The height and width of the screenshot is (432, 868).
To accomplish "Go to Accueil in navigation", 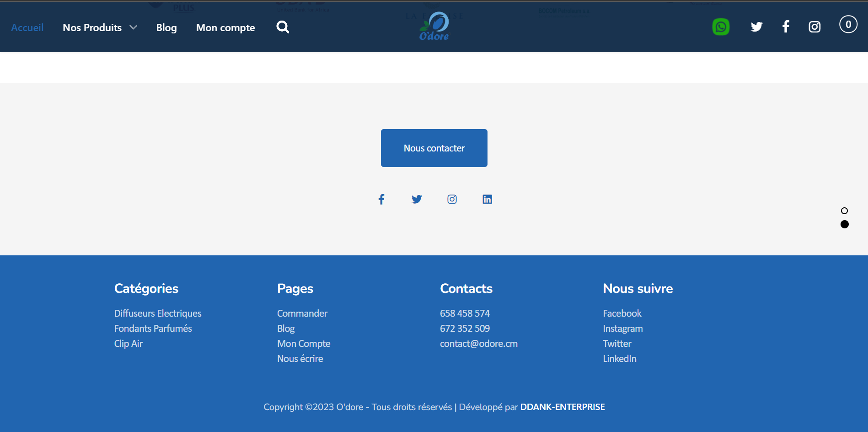I will 27,27.
